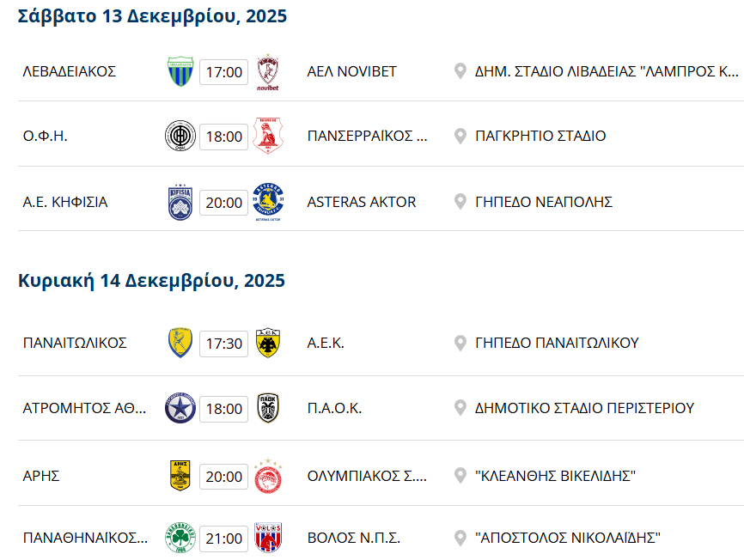The image size is (744, 560).
Task: Click the Α.Ε. Κηφισιά blue crest
Action: [180, 202]
